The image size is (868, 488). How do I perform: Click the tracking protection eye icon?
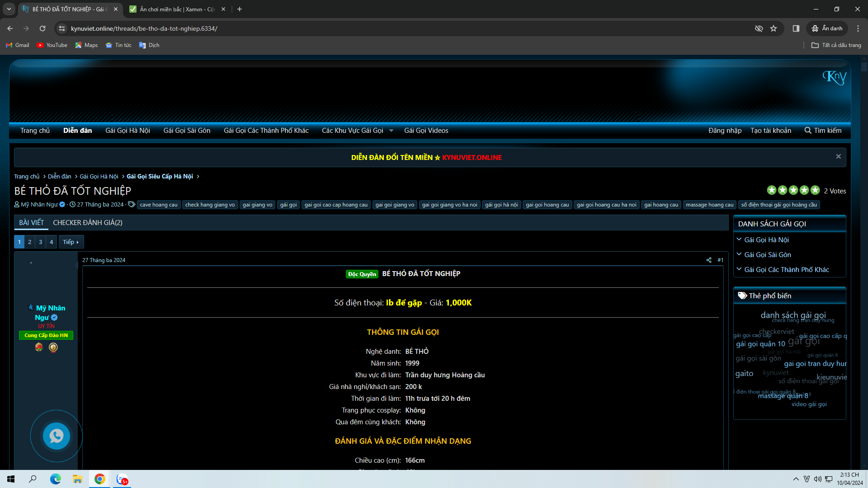(x=759, y=28)
